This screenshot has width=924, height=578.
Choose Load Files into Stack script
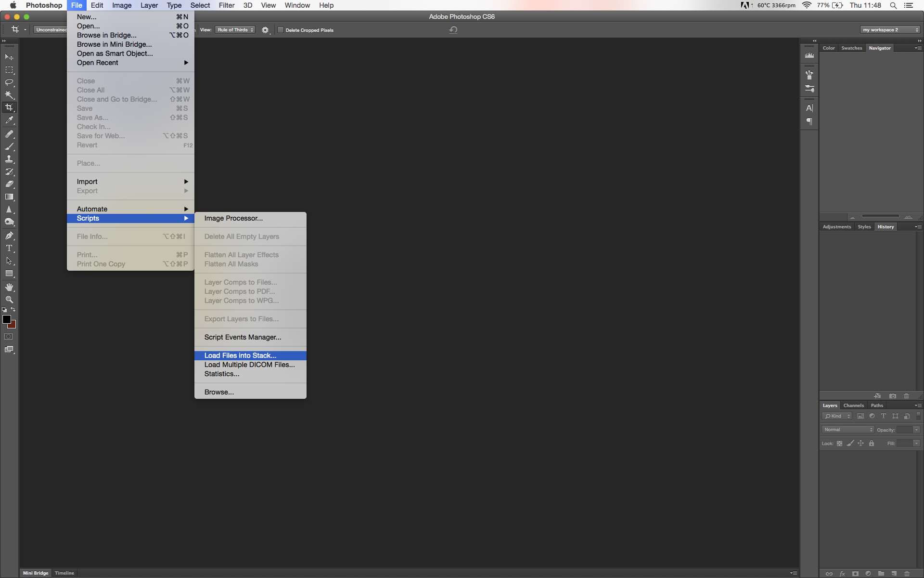[x=250, y=355]
